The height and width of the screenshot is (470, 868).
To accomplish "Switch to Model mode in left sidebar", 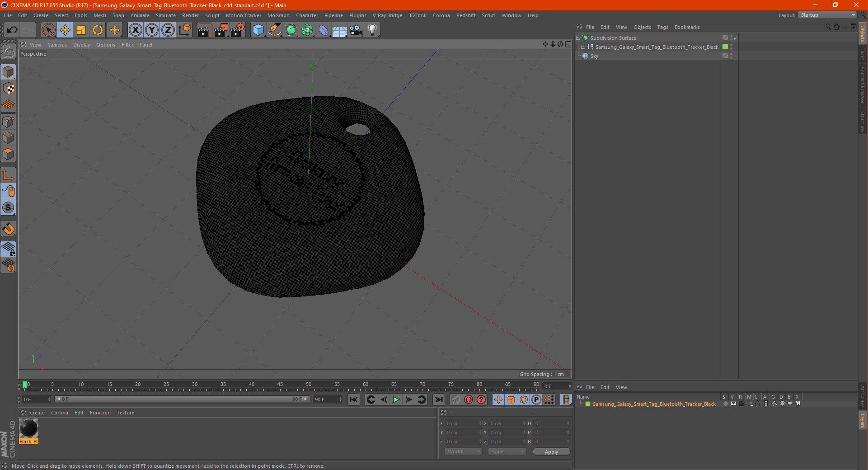I will tap(8, 72).
